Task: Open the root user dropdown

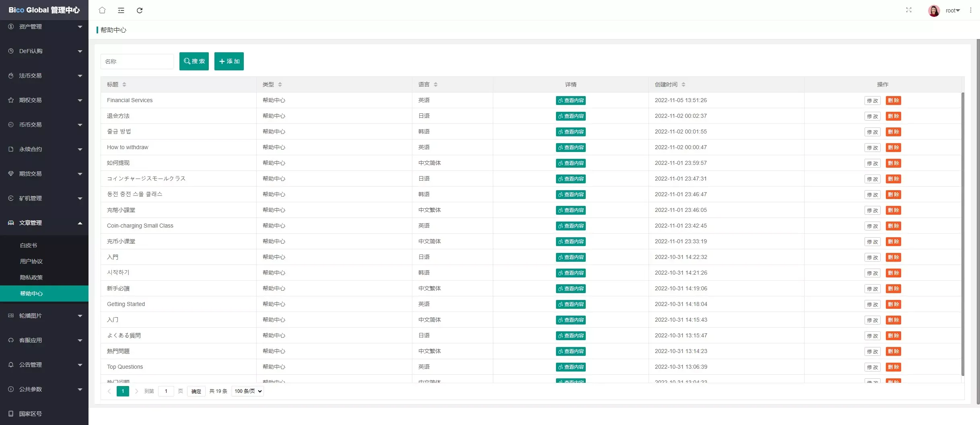Action: [953, 10]
